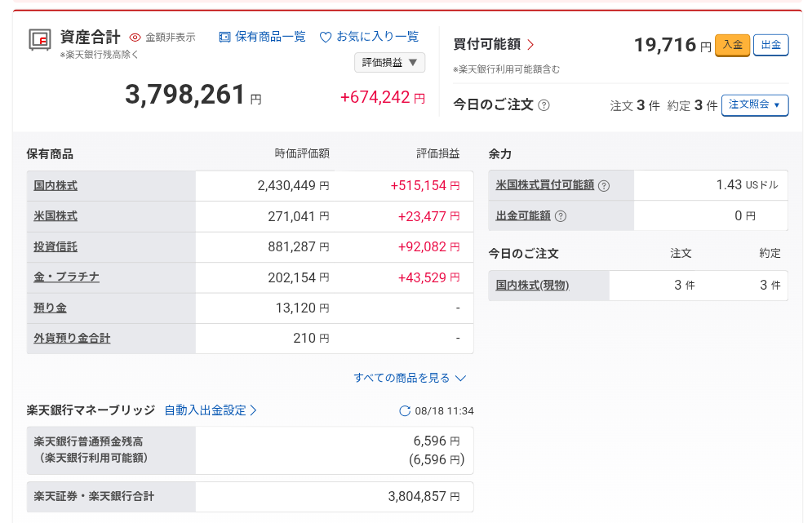812x523 pixels.
Task: Click the heart icon beside お気に入り一覧
Action: tap(326, 38)
